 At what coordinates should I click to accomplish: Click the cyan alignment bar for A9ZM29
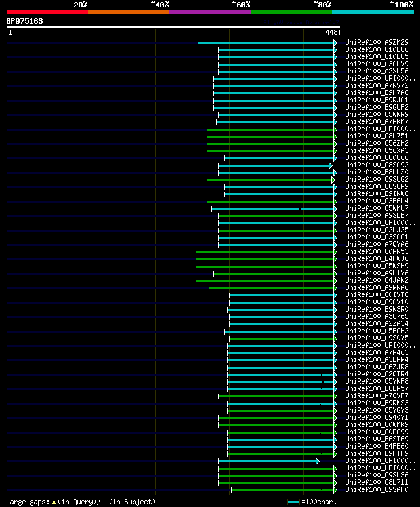(x=267, y=43)
